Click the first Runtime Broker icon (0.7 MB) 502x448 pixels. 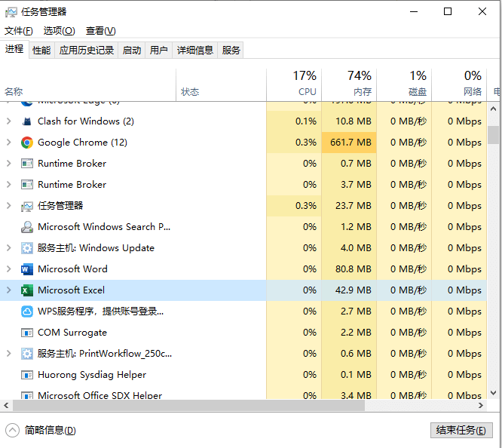click(x=27, y=164)
